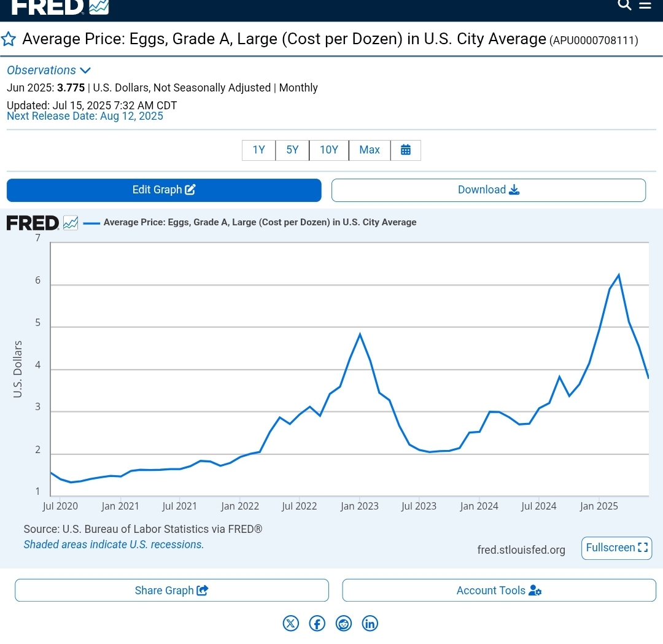Click the Jan 2023 axis label
The width and height of the screenshot is (663, 644).
coord(359,506)
